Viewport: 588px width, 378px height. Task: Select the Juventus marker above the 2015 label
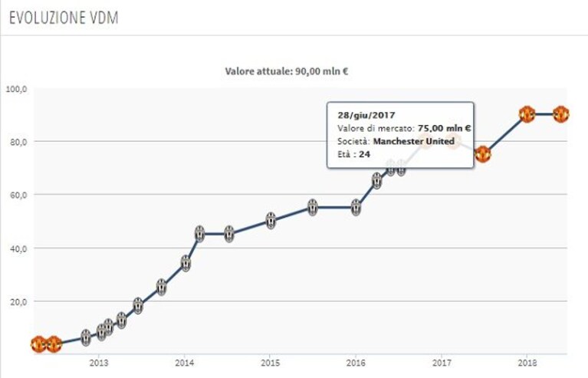click(x=271, y=221)
